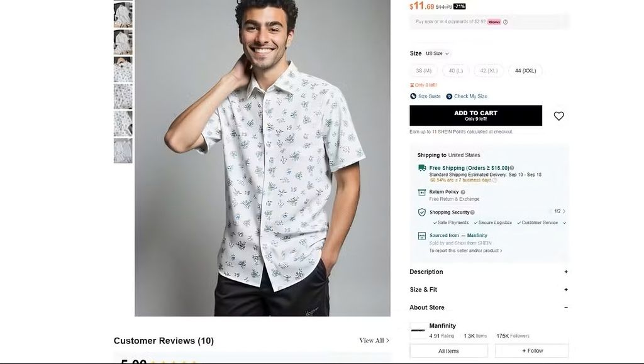Expand the Description section
644x364 pixels.
coord(565,272)
